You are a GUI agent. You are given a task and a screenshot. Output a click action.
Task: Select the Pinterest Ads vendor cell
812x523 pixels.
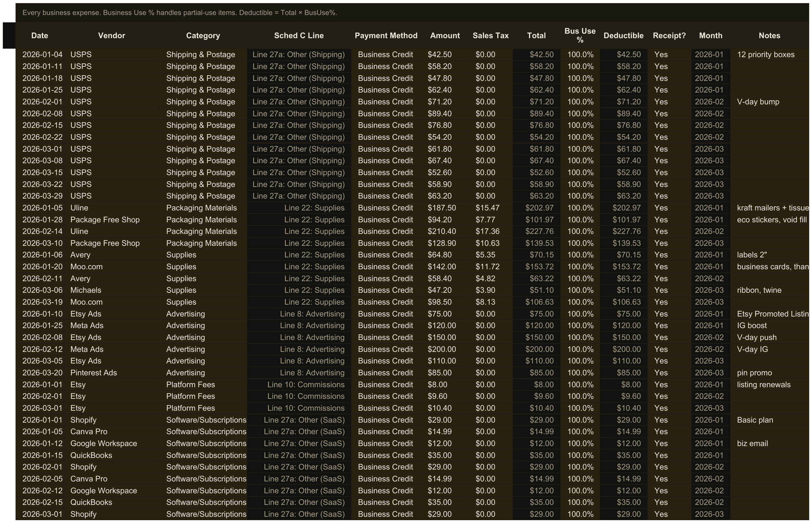coord(112,373)
